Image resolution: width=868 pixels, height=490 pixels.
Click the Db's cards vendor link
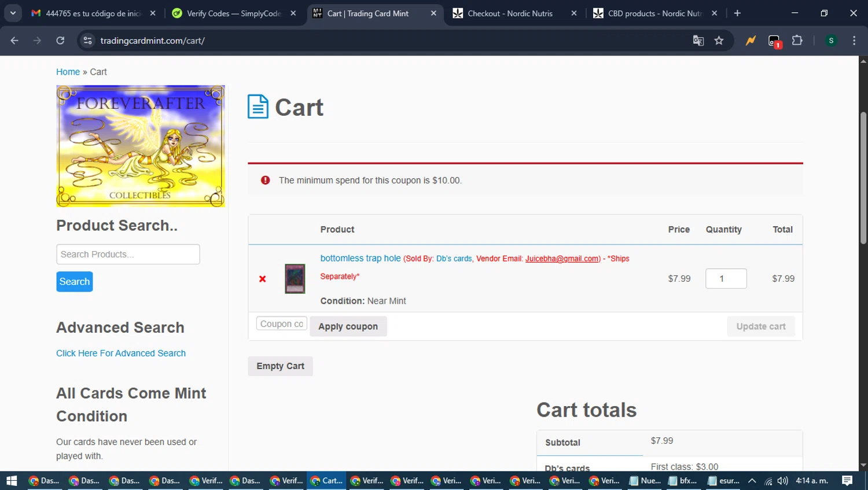click(454, 259)
